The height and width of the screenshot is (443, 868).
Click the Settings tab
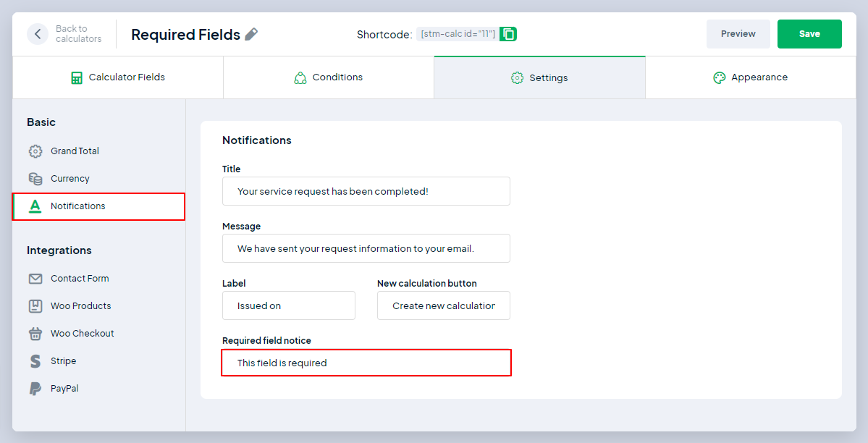tap(539, 77)
